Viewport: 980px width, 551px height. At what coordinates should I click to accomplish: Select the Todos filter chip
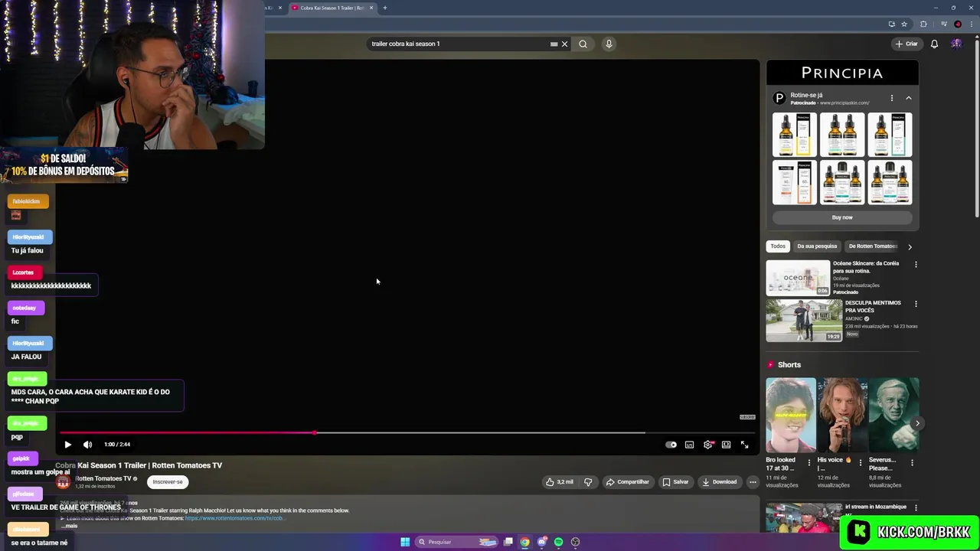tap(778, 246)
